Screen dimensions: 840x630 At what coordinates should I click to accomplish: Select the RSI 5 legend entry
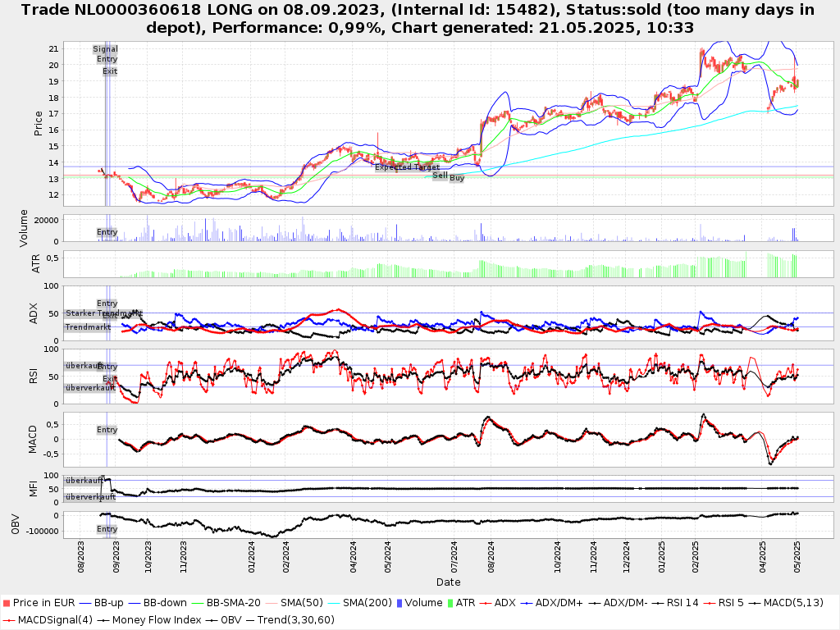(725, 603)
